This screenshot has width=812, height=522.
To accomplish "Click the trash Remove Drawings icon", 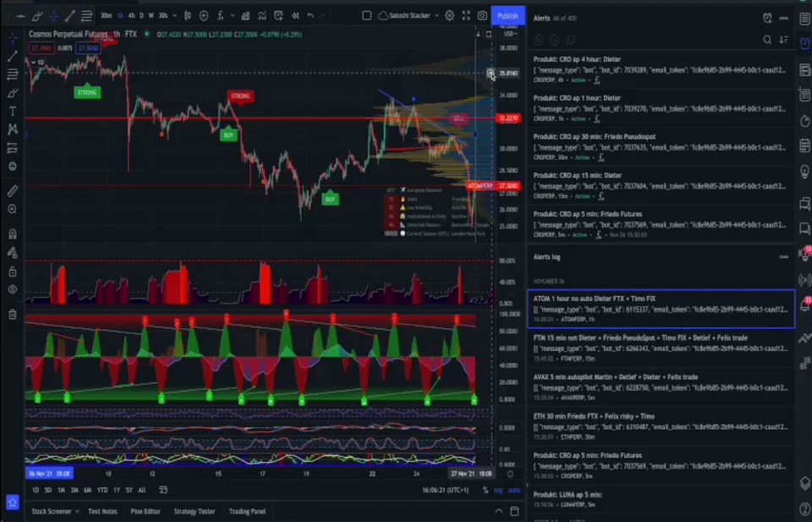I will pyautogui.click(x=13, y=314).
